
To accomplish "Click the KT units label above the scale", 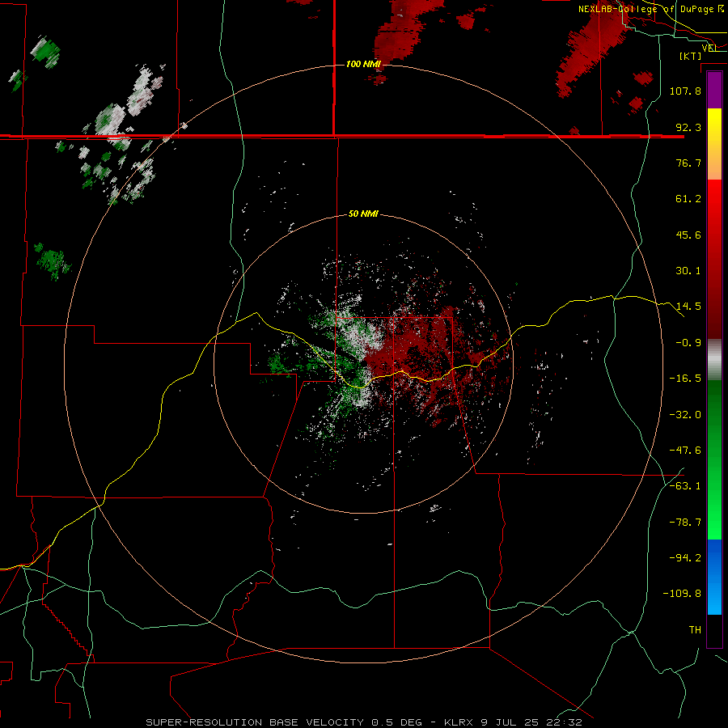I will click(691, 56).
